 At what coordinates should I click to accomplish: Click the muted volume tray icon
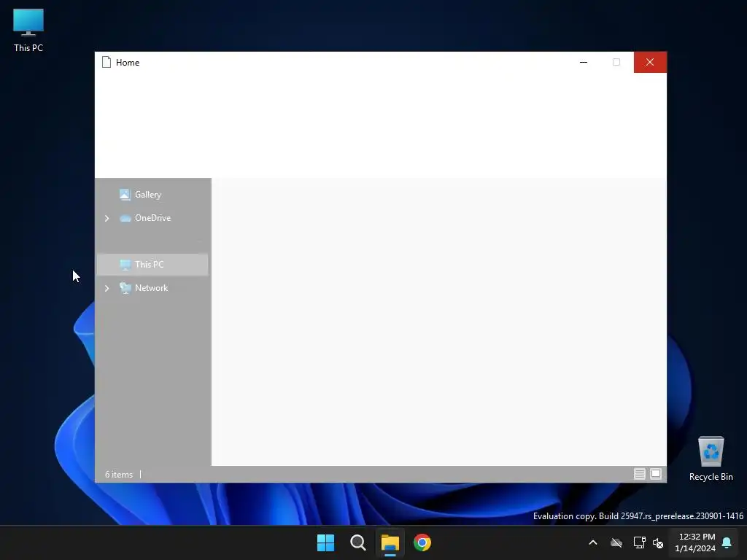658,542
